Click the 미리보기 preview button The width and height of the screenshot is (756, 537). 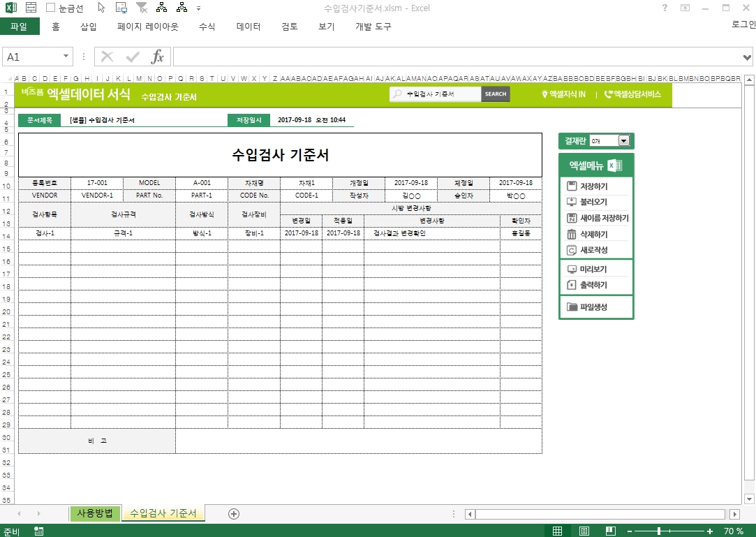click(x=596, y=269)
